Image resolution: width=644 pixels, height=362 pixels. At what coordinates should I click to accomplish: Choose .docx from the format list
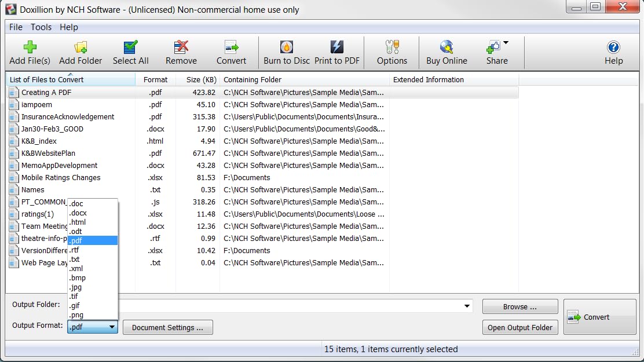93,213
